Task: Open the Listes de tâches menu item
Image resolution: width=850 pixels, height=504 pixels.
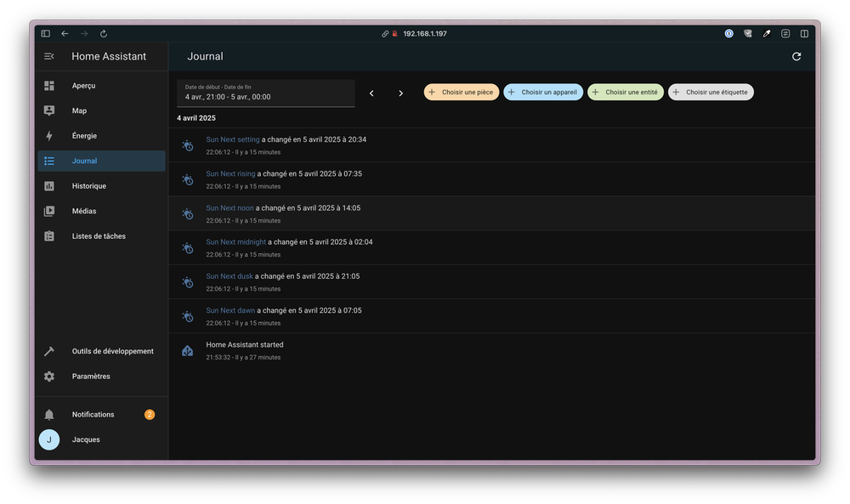Action: click(x=101, y=235)
